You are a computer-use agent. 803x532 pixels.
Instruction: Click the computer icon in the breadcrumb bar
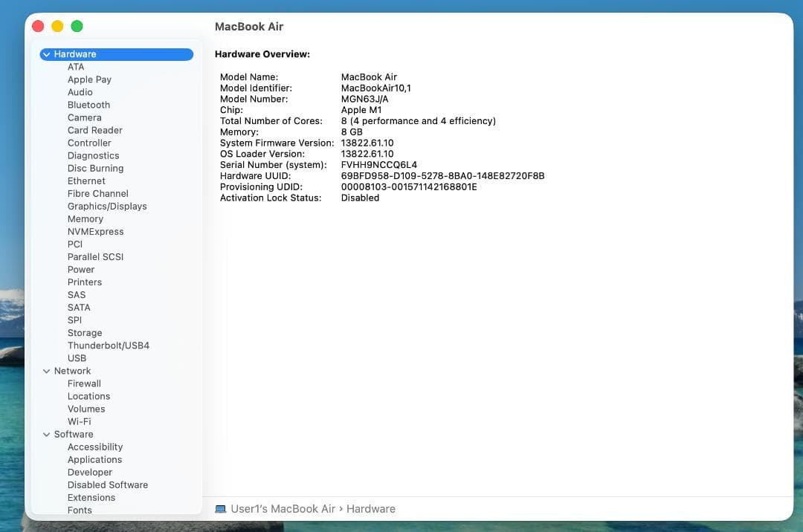219,508
